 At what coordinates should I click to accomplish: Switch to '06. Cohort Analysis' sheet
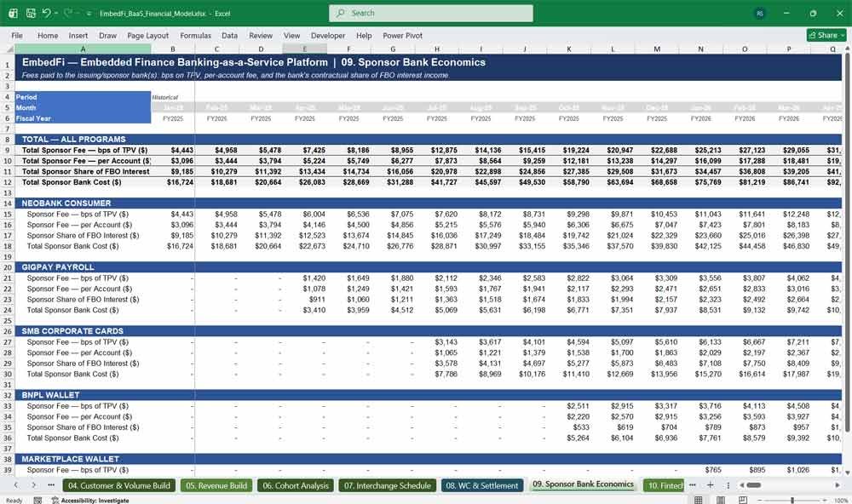point(296,485)
